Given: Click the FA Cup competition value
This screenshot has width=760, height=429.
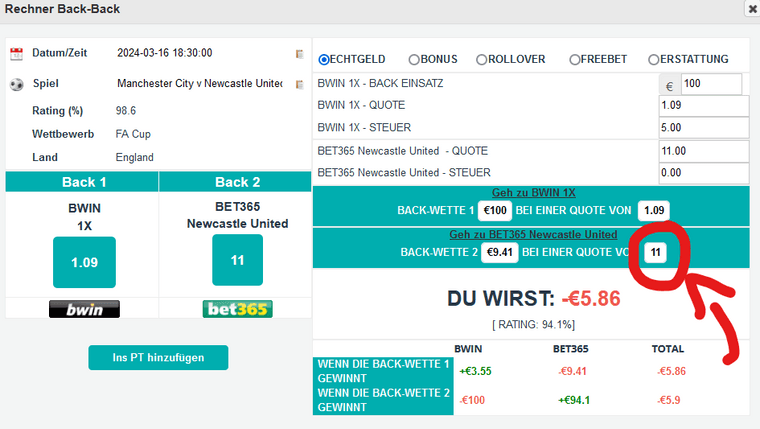Looking at the screenshot, I should (x=133, y=134).
